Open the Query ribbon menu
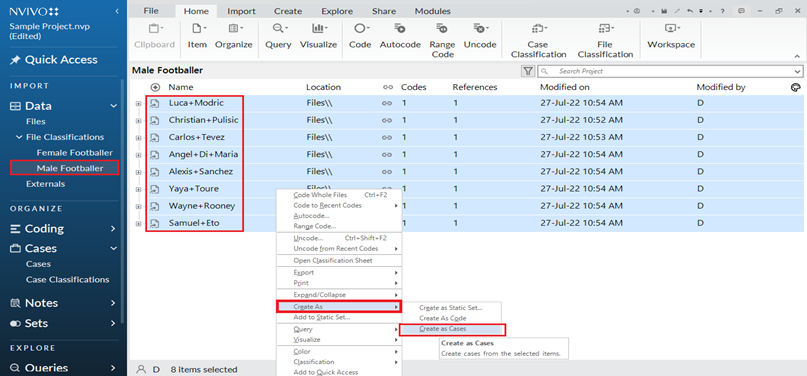The width and height of the screenshot is (807, 376). click(278, 36)
